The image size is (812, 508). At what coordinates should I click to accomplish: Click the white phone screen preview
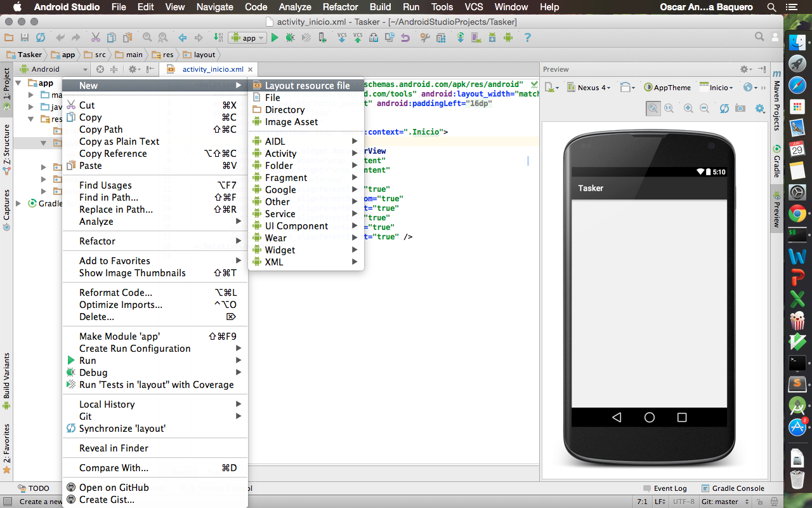coord(649,304)
